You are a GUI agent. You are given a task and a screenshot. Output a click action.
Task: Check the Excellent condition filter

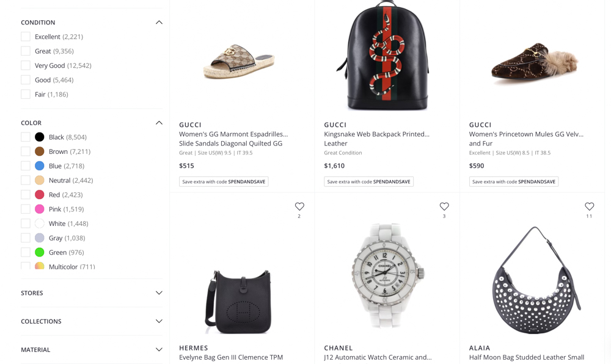[26, 37]
